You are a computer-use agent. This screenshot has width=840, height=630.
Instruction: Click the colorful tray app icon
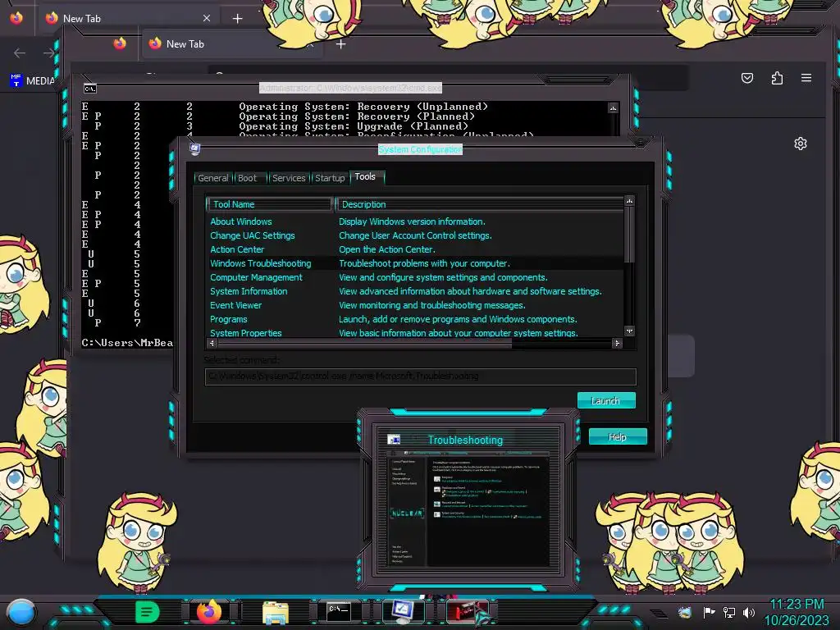click(x=685, y=612)
